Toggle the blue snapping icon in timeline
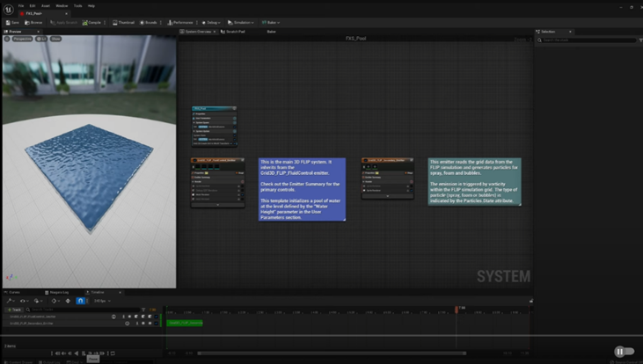The image size is (643, 364). point(80,301)
